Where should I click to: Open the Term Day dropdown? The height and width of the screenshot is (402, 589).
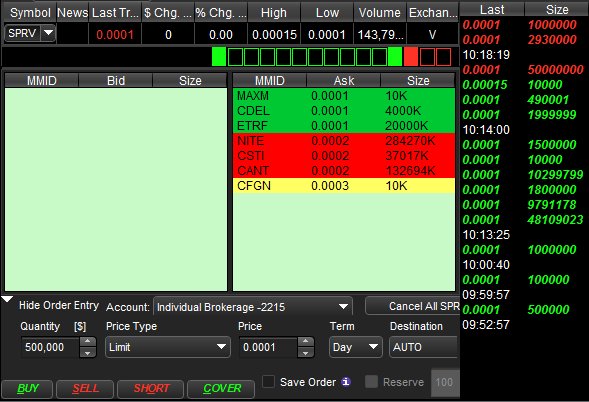pos(355,347)
